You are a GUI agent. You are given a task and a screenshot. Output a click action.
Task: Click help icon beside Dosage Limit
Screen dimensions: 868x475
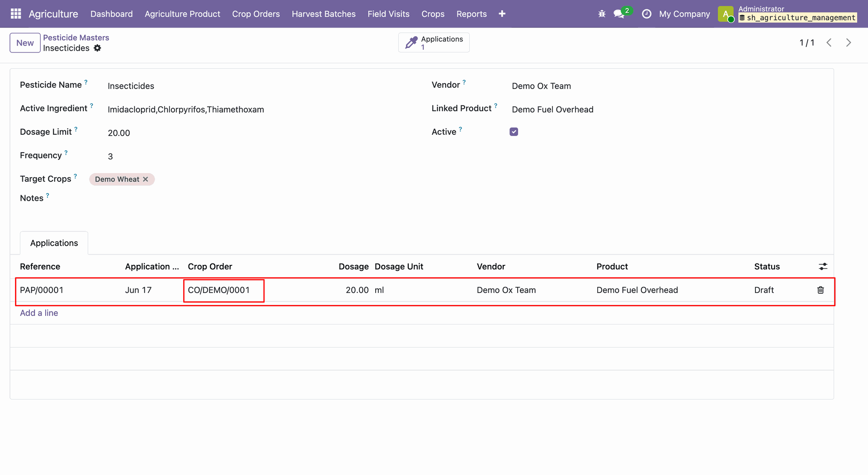[76, 129]
